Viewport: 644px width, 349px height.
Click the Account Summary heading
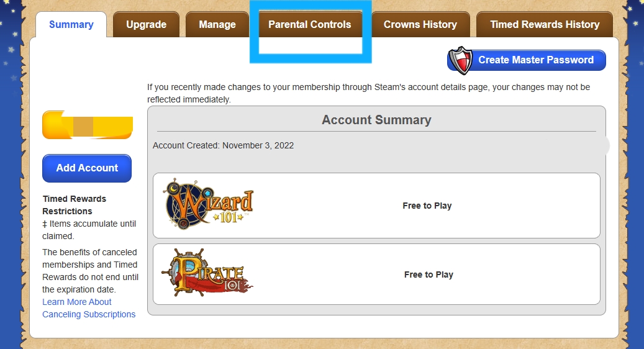click(x=376, y=120)
